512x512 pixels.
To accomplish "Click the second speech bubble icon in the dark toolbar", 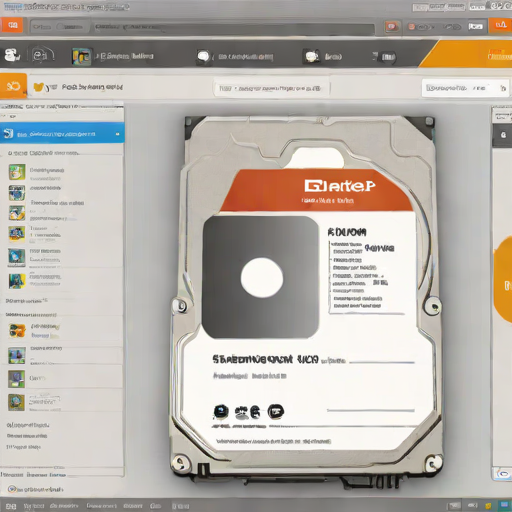I will [311, 56].
